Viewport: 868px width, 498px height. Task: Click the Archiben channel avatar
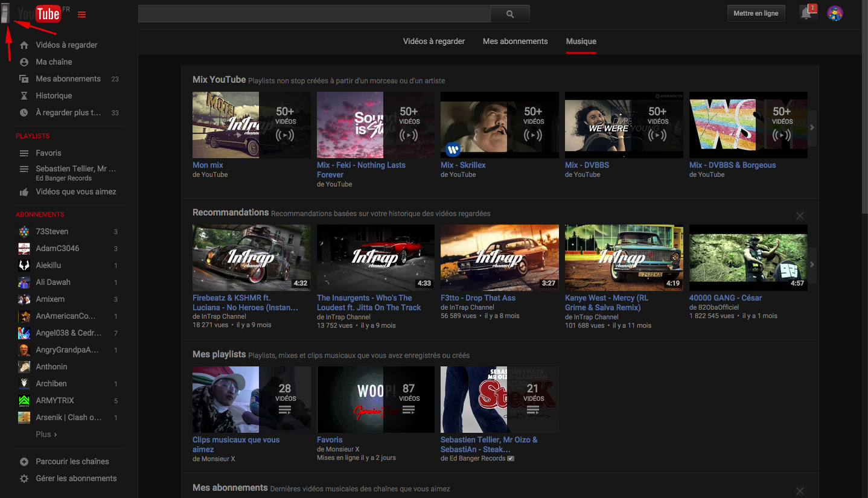[x=24, y=384]
